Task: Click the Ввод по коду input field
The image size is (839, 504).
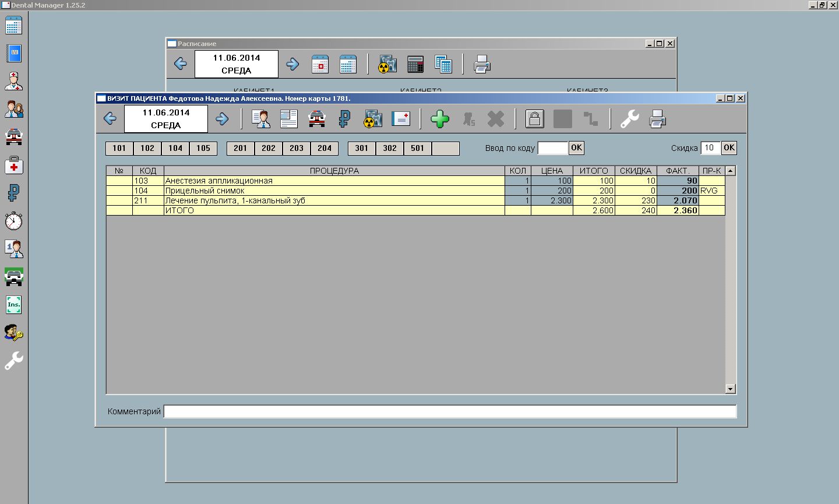Action: (x=552, y=148)
